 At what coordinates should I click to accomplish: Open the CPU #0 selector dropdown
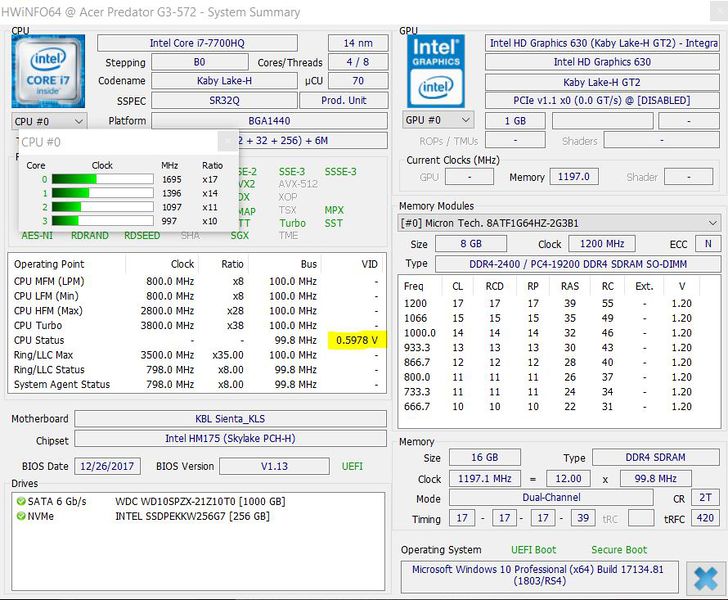pos(49,121)
